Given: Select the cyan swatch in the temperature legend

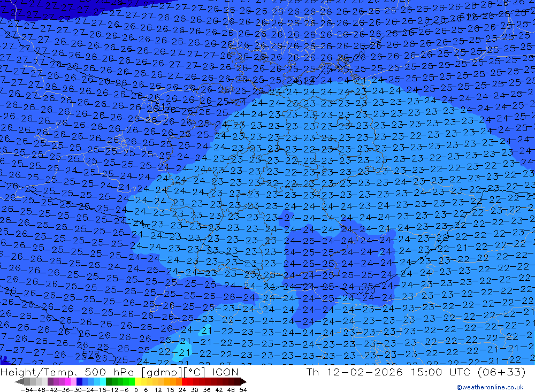Looking at the screenshot, I should point(103,382).
